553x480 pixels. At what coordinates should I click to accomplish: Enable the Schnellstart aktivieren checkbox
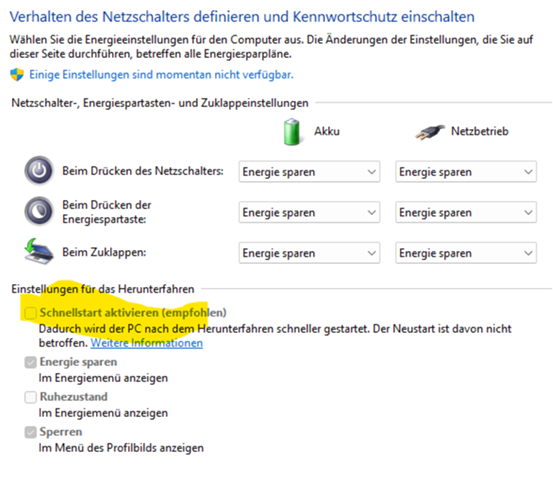pos(30,313)
